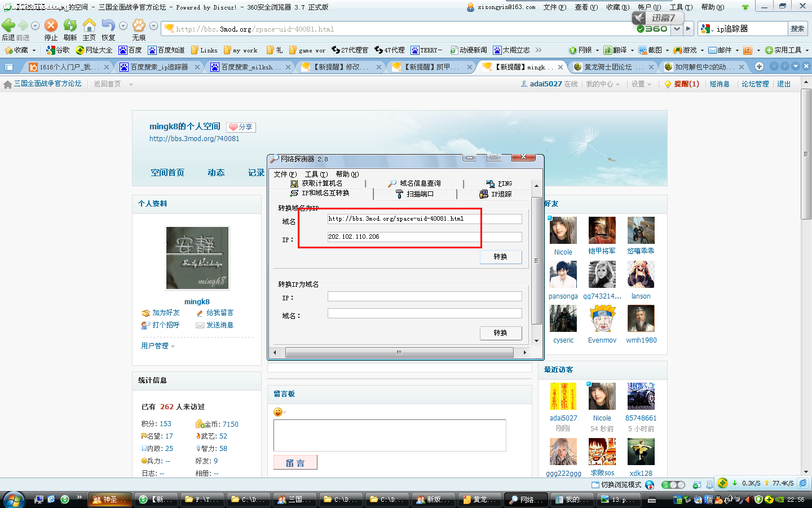This screenshot has height=508, width=812.
Task: Click the 留言板 message text box
Action: (389, 435)
